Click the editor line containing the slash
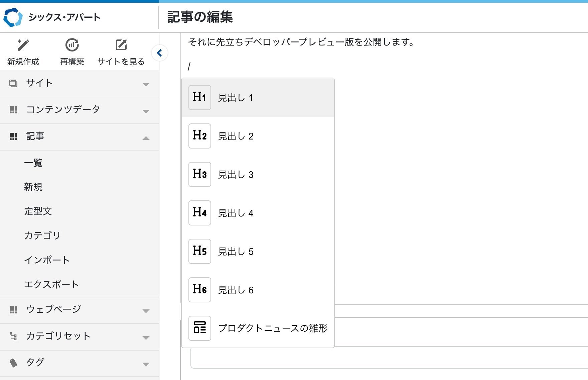588x380 pixels. [301, 66]
